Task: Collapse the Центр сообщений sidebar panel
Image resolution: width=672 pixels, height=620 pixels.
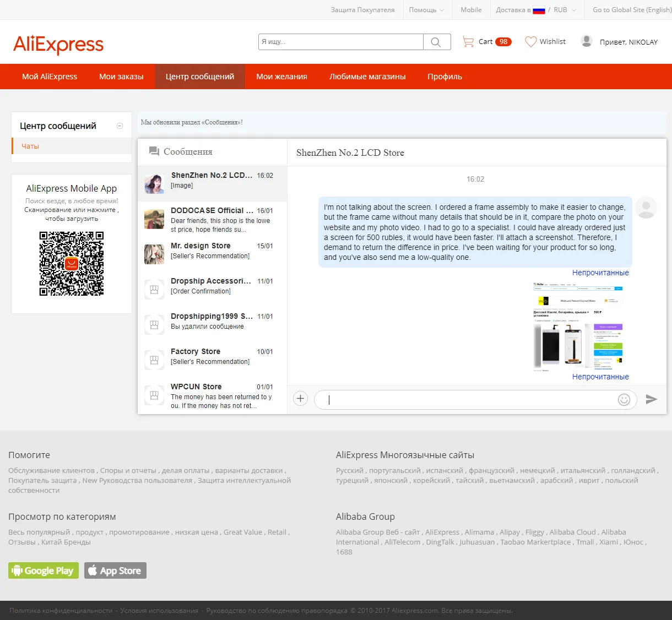Action: click(x=120, y=126)
